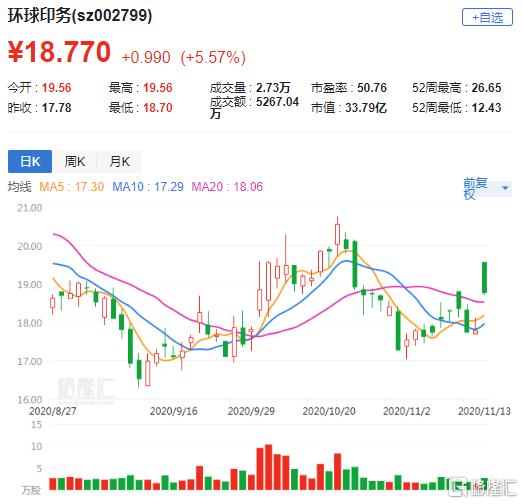Select the MA10 : 17.29 indicator label

click(148, 187)
